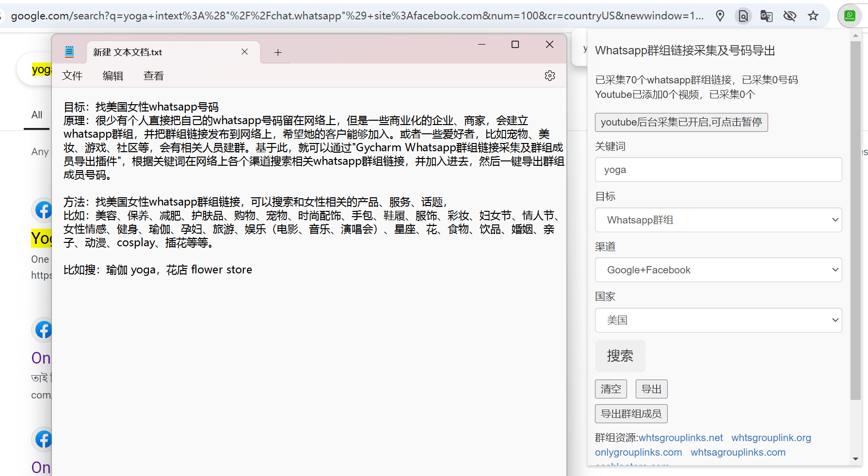Open the 查看 menu in Notepad
The image size is (868, 476).
tap(154, 76)
